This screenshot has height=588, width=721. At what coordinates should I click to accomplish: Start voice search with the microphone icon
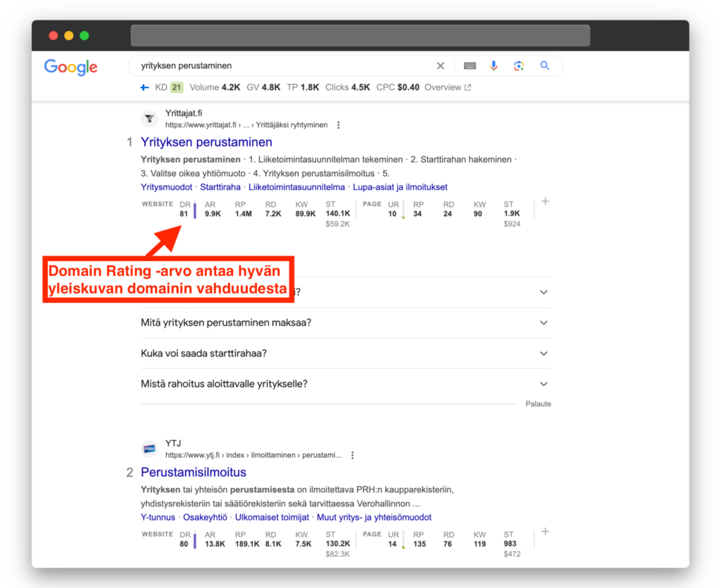(494, 65)
